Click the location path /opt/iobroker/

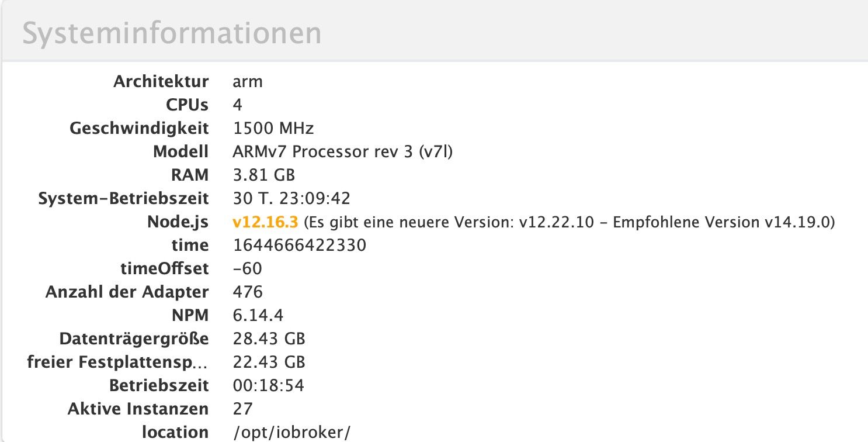coord(291,433)
